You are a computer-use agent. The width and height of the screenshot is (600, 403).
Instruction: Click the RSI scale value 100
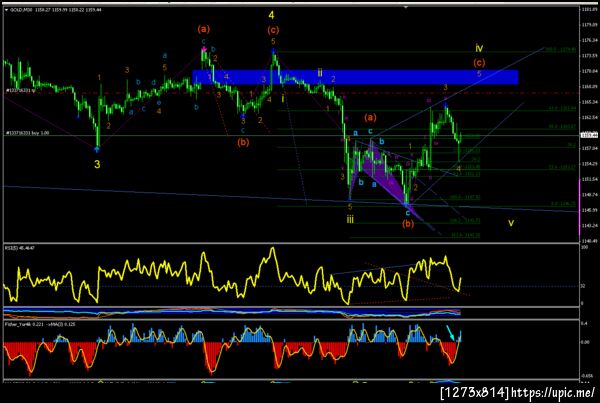click(x=585, y=248)
